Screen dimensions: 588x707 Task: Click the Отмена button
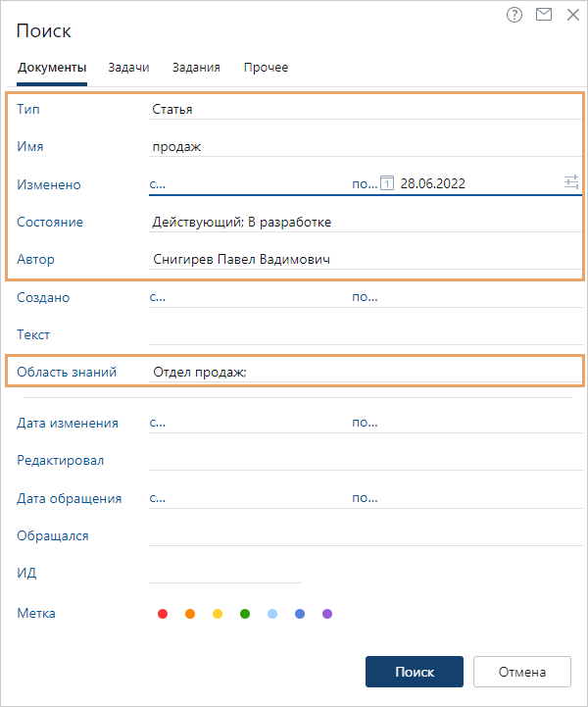pyautogui.click(x=521, y=672)
